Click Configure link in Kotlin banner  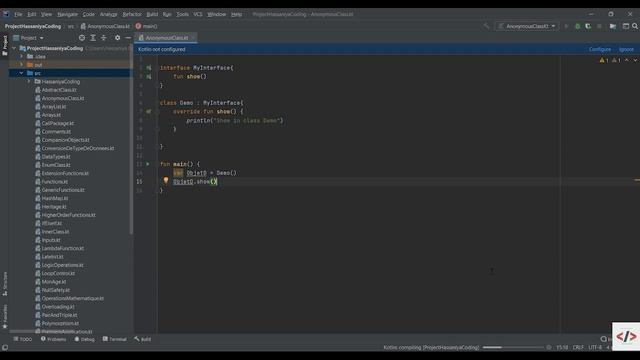pyautogui.click(x=600, y=49)
